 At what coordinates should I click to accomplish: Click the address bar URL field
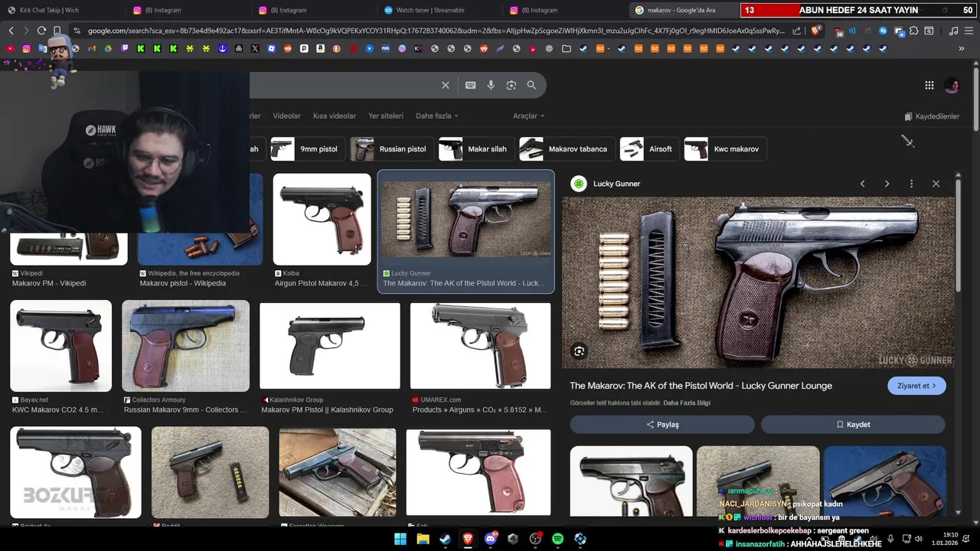click(x=436, y=31)
